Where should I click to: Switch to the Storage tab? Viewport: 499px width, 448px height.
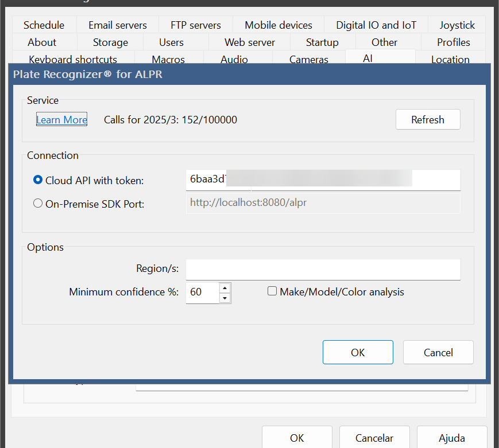[x=110, y=42]
